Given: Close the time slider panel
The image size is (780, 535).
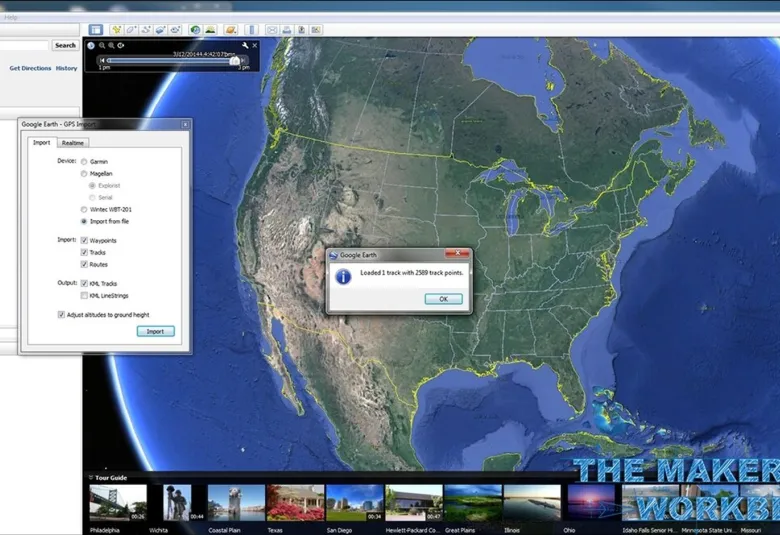Looking at the screenshot, I should (255, 45).
